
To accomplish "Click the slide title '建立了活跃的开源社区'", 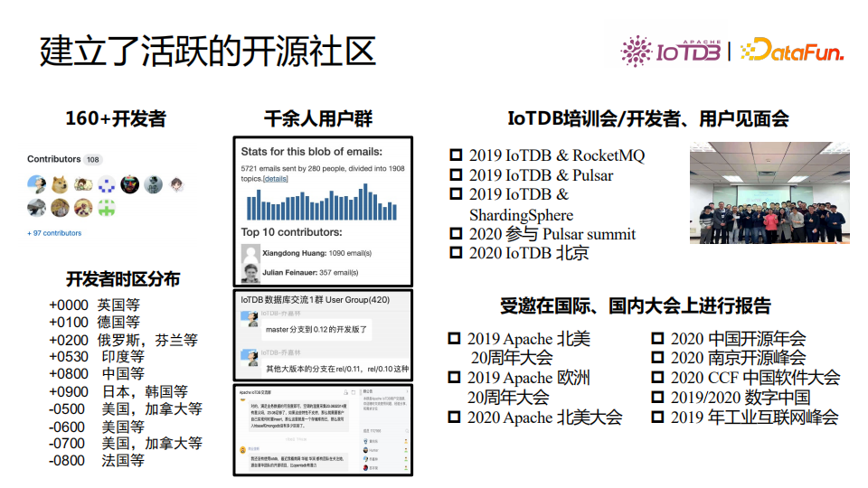I will click(208, 51).
